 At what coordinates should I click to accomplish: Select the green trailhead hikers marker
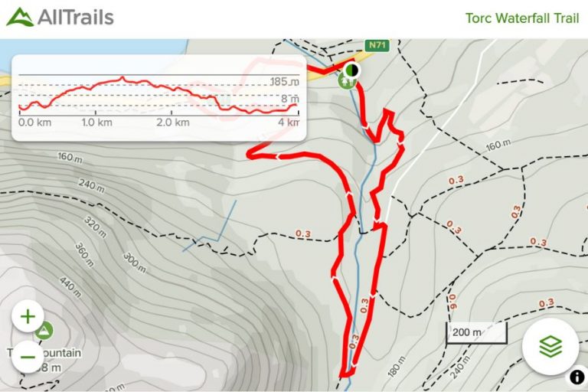tap(346, 81)
